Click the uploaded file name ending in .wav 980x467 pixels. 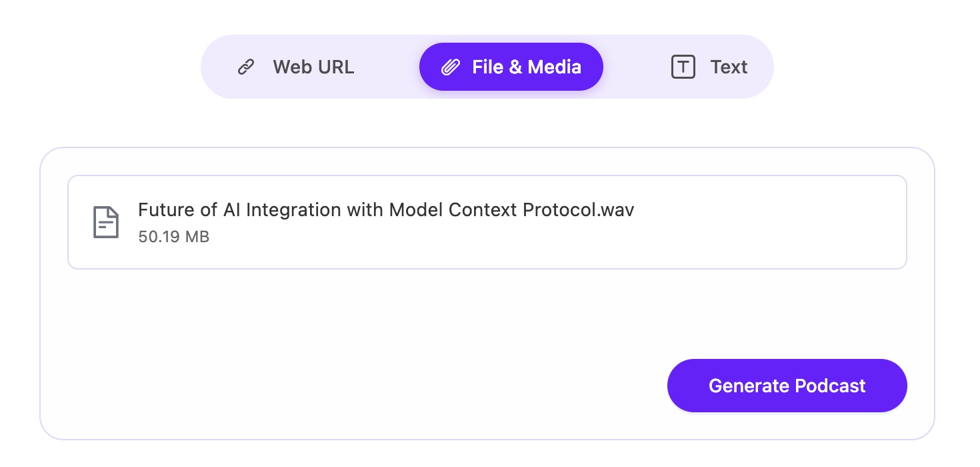point(385,210)
